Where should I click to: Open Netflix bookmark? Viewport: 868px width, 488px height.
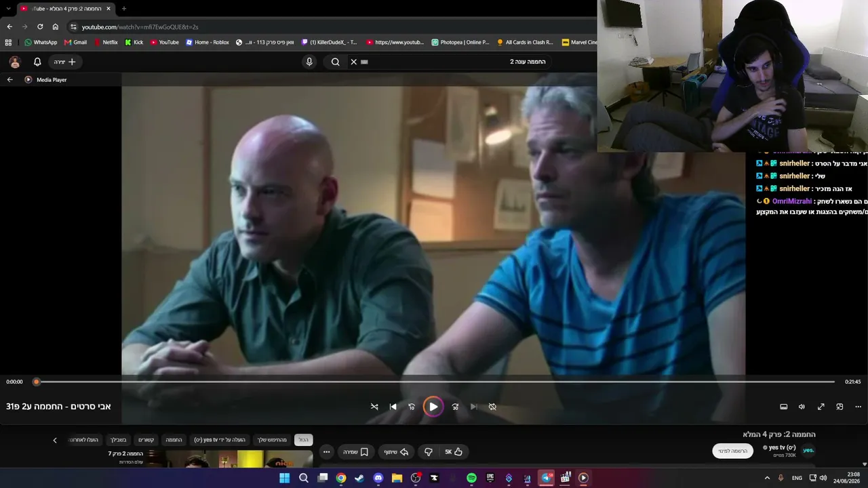pos(106,42)
